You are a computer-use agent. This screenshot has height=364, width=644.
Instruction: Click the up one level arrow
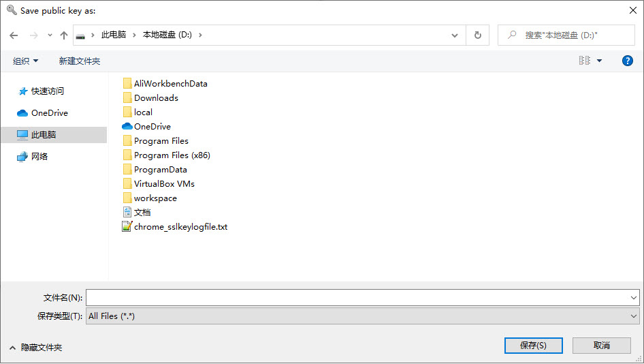(64, 35)
